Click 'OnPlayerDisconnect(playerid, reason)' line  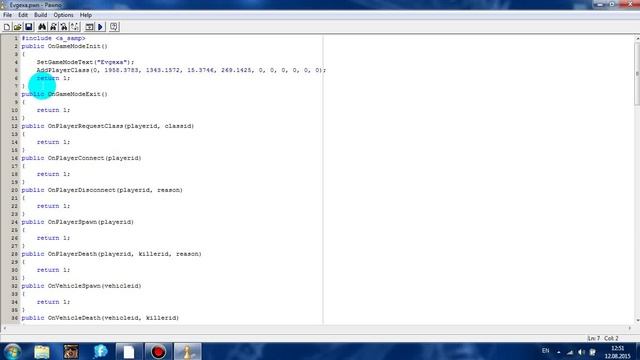(x=102, y=190)
